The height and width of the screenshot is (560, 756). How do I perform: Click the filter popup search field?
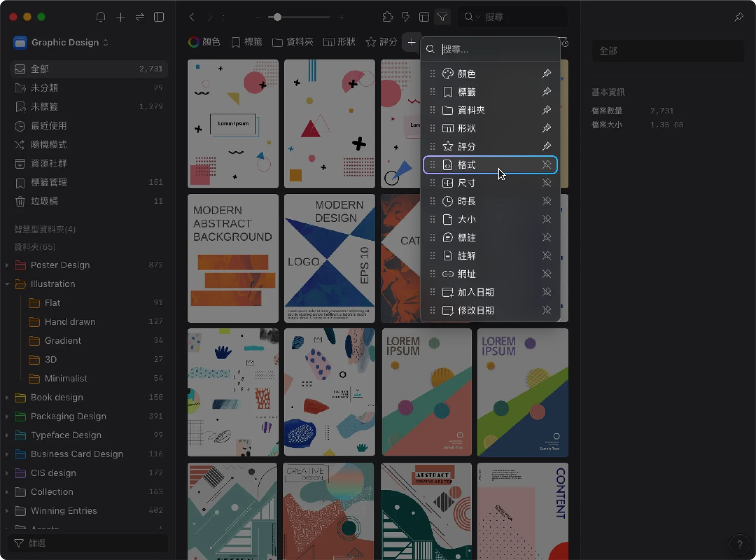[490, 49]
